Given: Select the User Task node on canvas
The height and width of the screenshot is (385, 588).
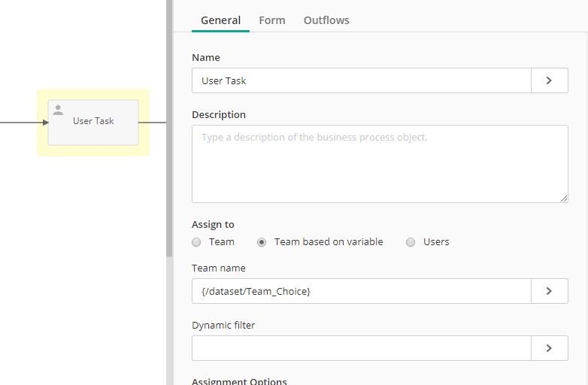Looking at the screenshot, I should 93,123.
